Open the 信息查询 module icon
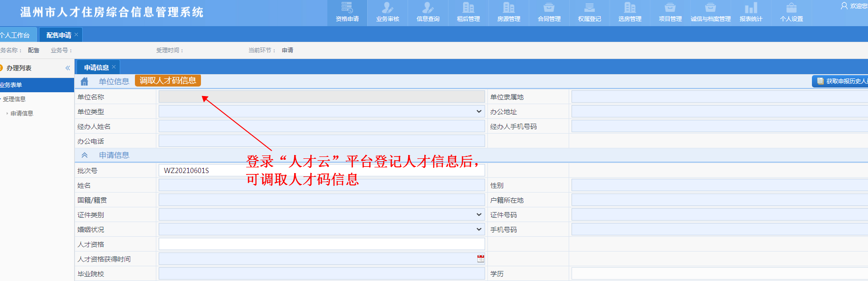 [x=428, y=8]
